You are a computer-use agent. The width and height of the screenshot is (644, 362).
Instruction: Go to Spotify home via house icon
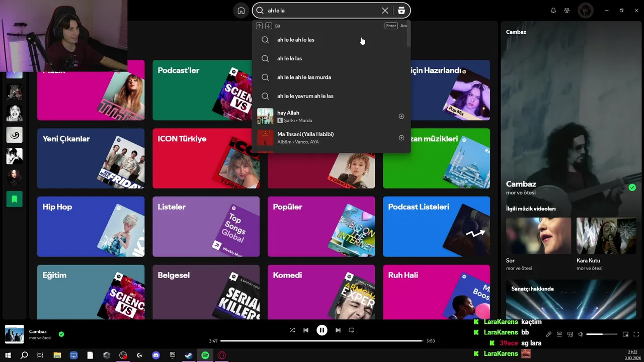pyautogui.click(x=241, y=11)
